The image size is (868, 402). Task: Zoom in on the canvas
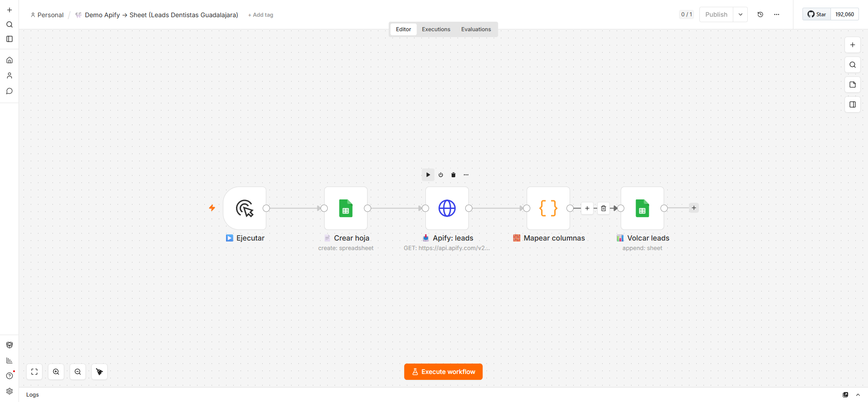(x=56, y=372)
